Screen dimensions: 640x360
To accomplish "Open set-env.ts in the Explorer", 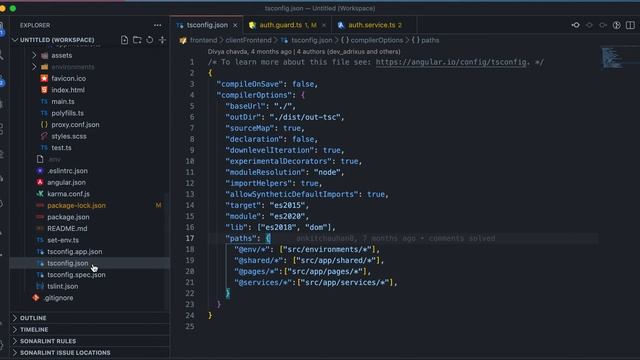I will [x=63, y=240].
